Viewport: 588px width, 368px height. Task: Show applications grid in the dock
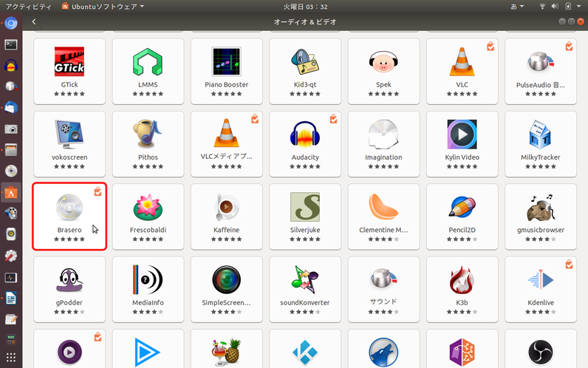pos(11,358)
